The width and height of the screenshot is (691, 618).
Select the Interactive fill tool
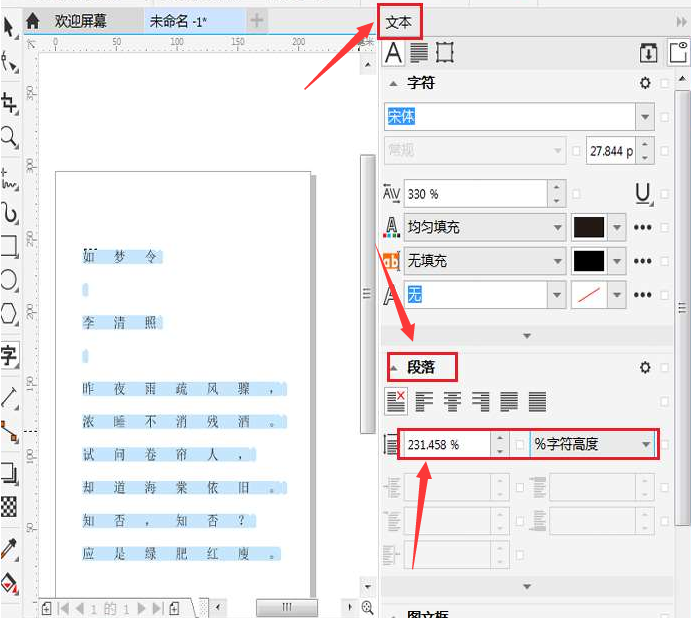9,584
